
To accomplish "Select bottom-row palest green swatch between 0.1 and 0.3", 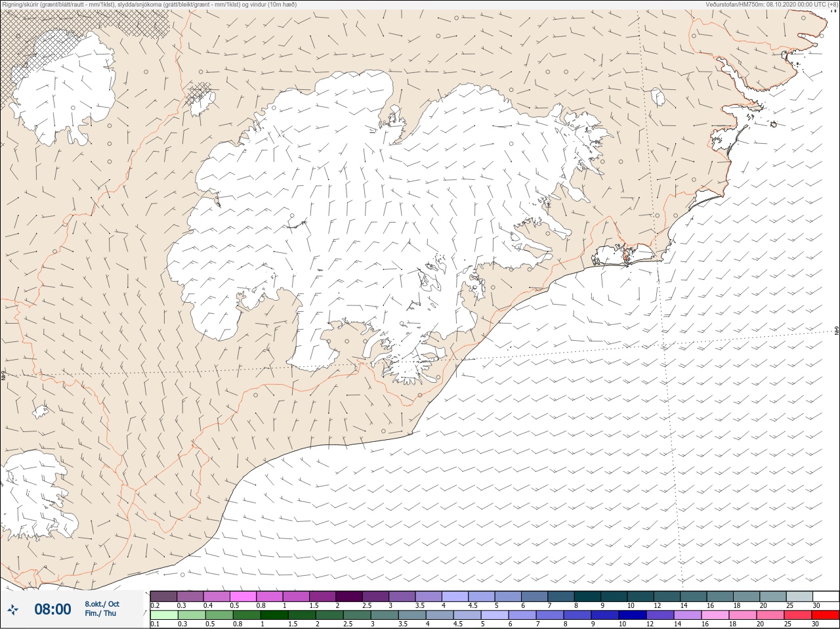I will tap(163, 615).
